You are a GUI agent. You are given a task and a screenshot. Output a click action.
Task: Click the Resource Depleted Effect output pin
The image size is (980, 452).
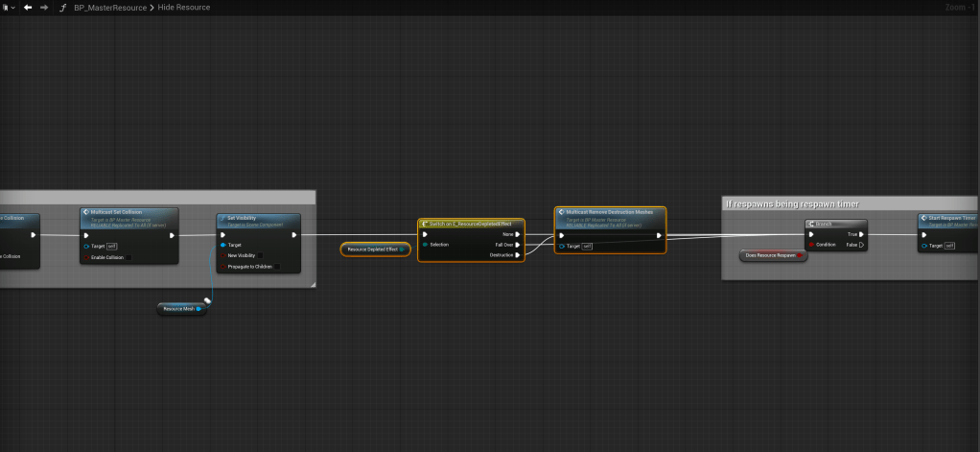tap(403, 250)
